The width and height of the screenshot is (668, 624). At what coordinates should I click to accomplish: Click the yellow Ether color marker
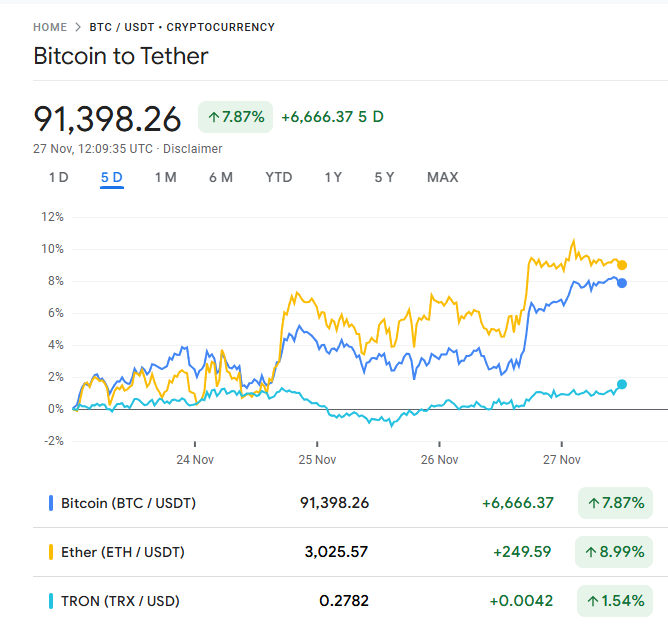(x=51, y=552)
